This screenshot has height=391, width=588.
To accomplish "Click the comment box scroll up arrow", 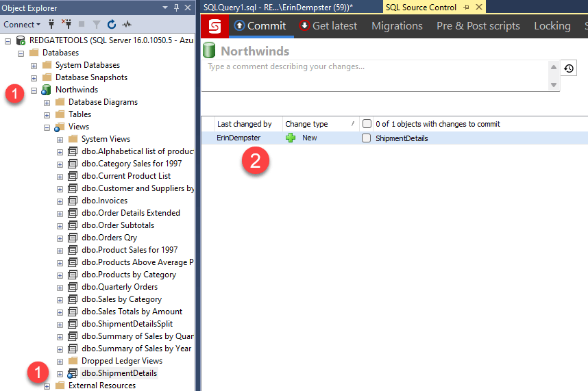I will (554, 67).
